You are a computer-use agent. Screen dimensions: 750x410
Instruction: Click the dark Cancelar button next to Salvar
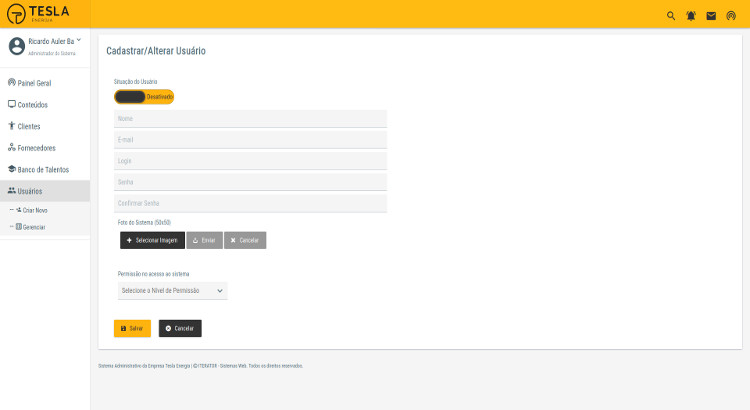[180, 328]
